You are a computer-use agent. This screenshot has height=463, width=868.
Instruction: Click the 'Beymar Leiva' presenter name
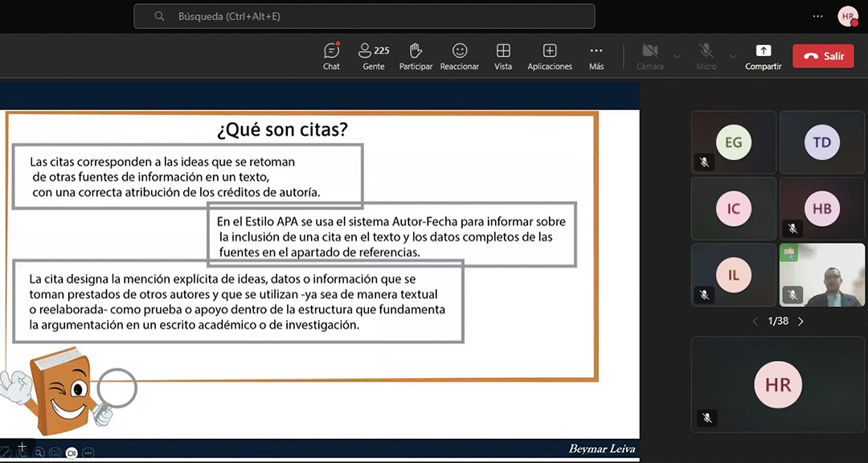(x=602, y=449)
